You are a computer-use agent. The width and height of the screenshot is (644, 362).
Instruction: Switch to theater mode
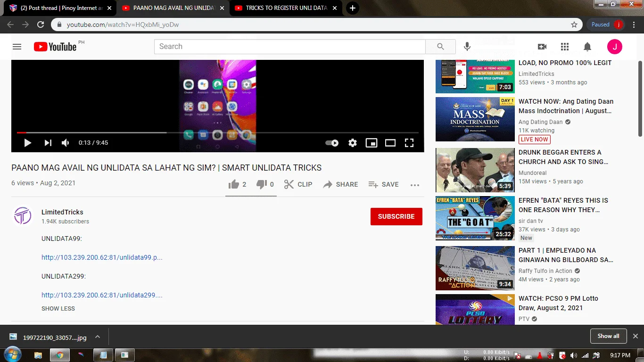[x=390, y=143]
